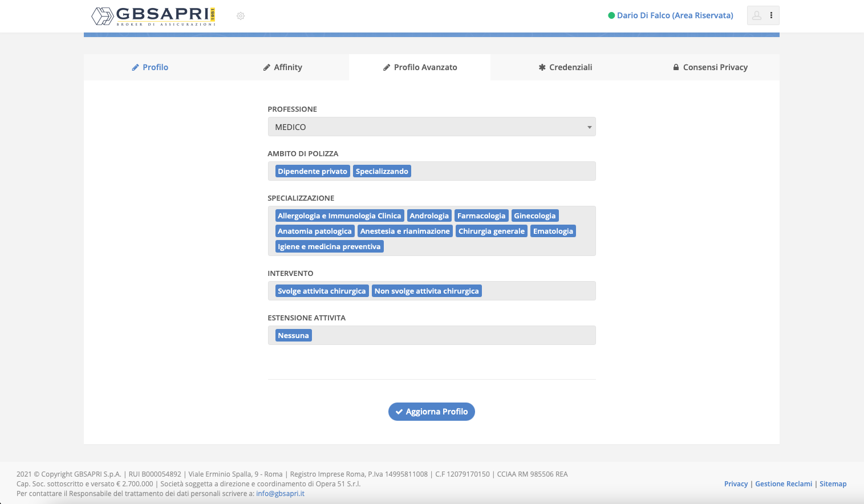Open the Gestione Reclami footer link
This screenshot has height=504, width=864.
point(784,483)
